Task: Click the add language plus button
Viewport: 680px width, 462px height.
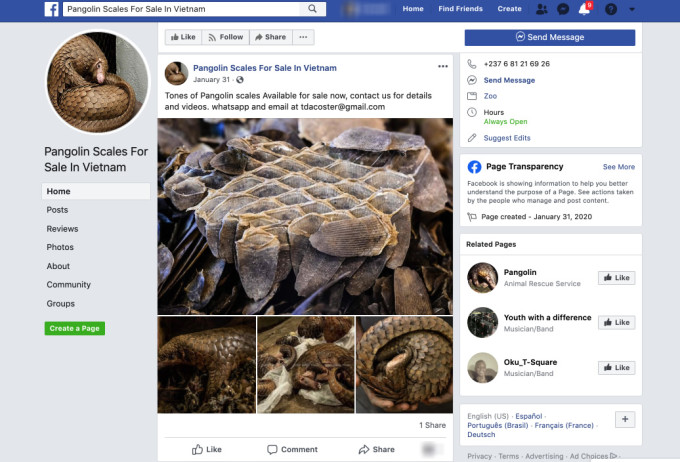Action: 624,420
